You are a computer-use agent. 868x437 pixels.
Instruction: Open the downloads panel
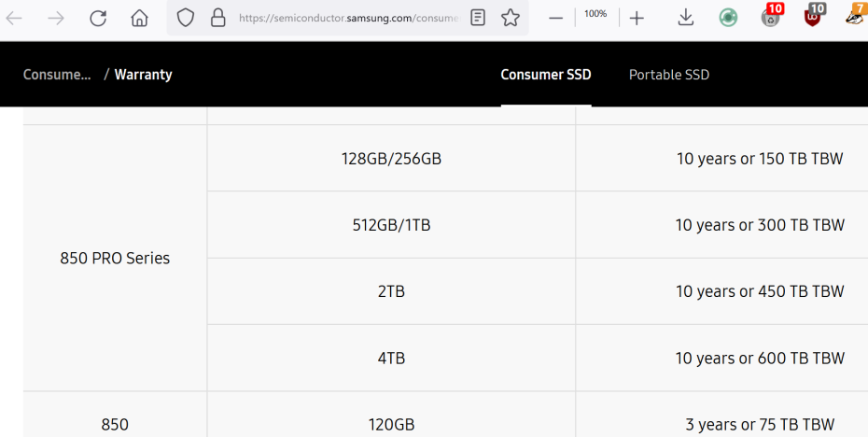click(x=685, y=18)
